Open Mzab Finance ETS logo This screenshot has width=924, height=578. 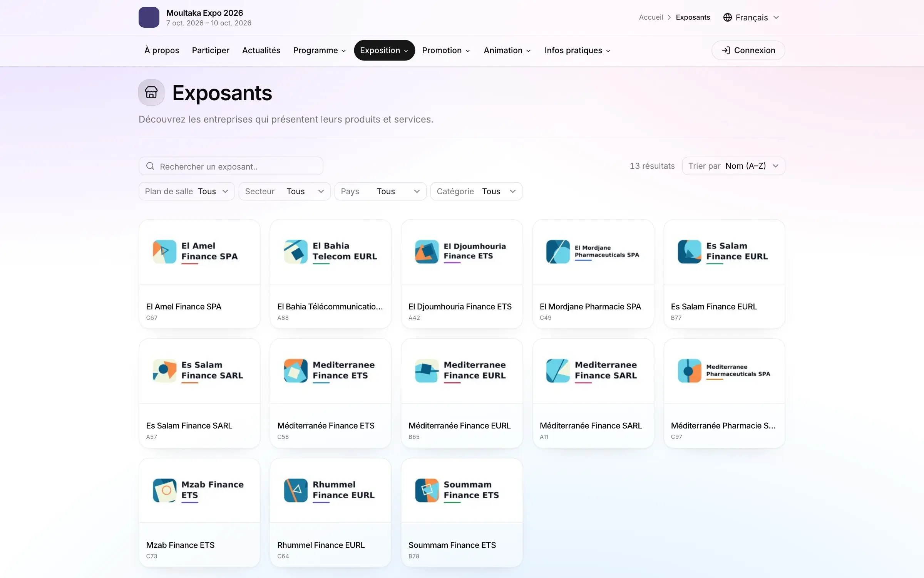click(199, 490)
